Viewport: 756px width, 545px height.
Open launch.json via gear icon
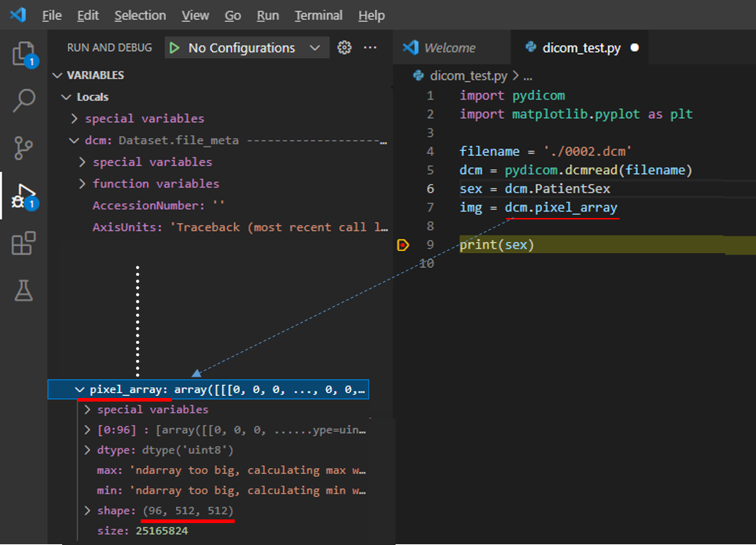coord(344,48)
